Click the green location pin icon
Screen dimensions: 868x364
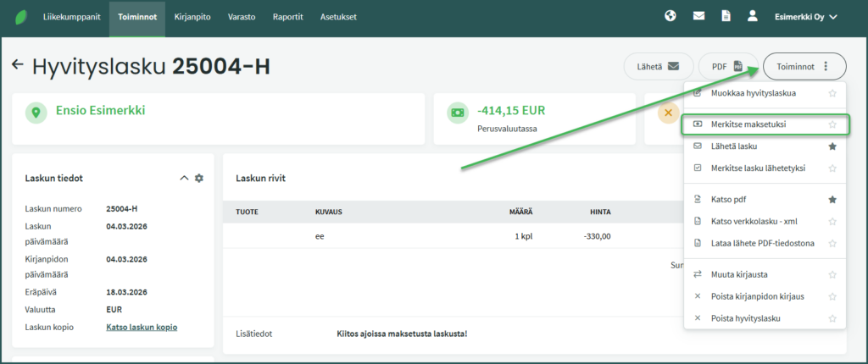tap(36, 112)
